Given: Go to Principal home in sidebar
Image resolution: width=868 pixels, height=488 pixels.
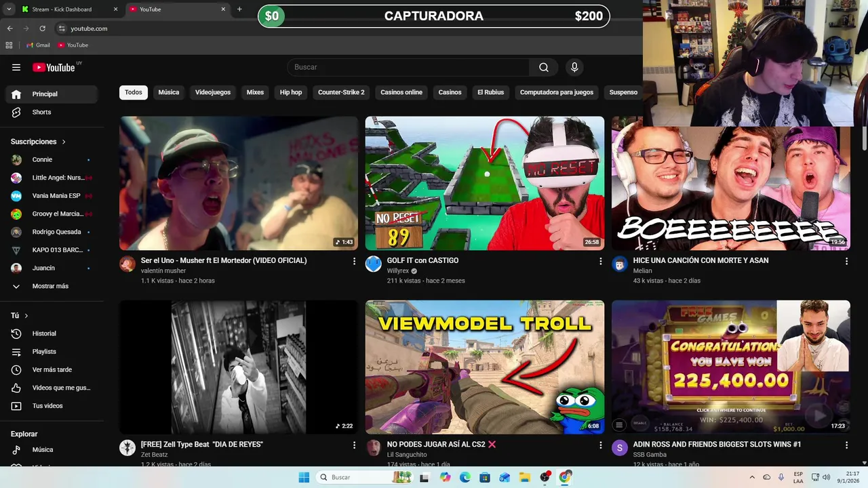Looking at the screenshot, I should click(52, 94).
